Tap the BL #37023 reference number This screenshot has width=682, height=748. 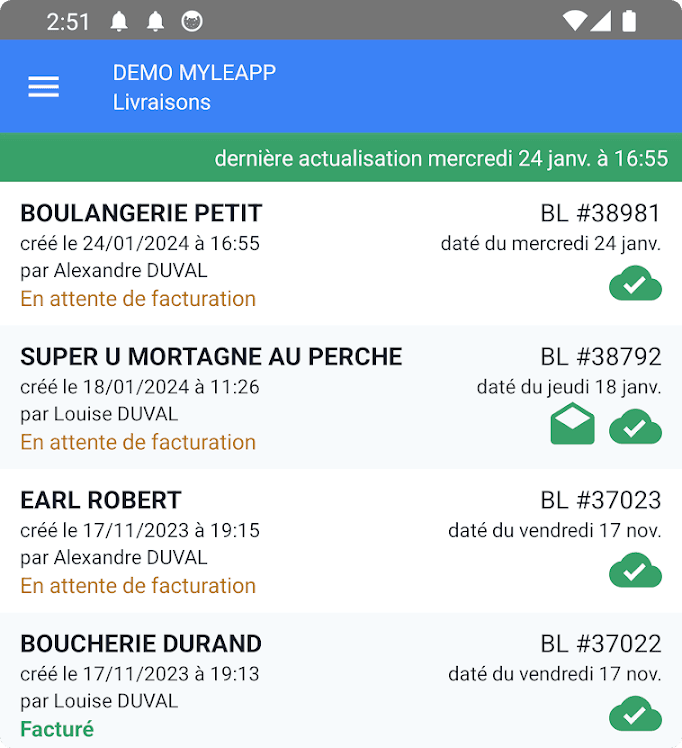(601, 500)
